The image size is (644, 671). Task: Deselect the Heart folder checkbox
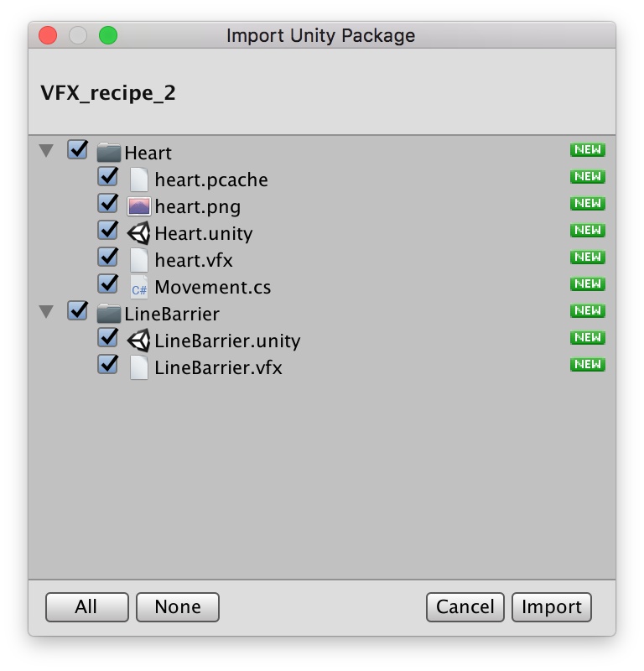pos(78,151)
